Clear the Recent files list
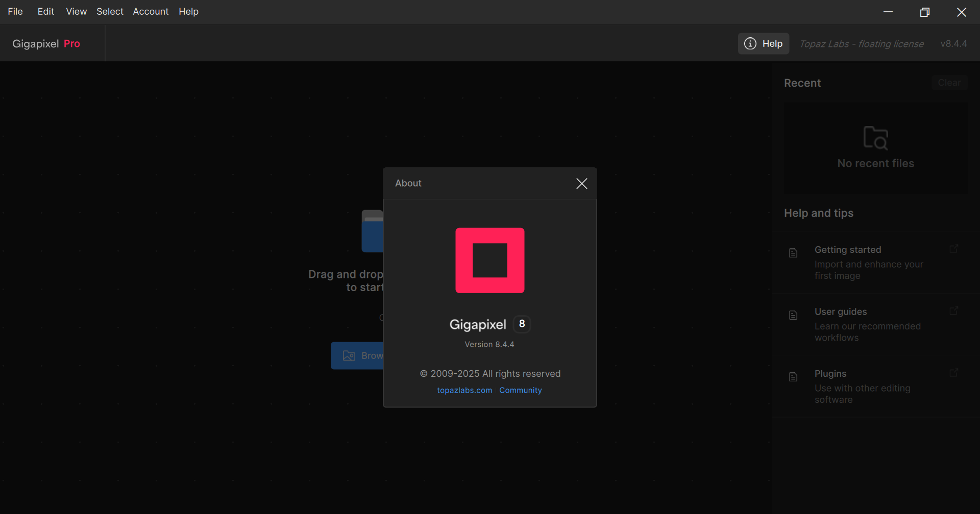Image resolution: width=980 pixels, height=514 pixels. click(949, 83)
